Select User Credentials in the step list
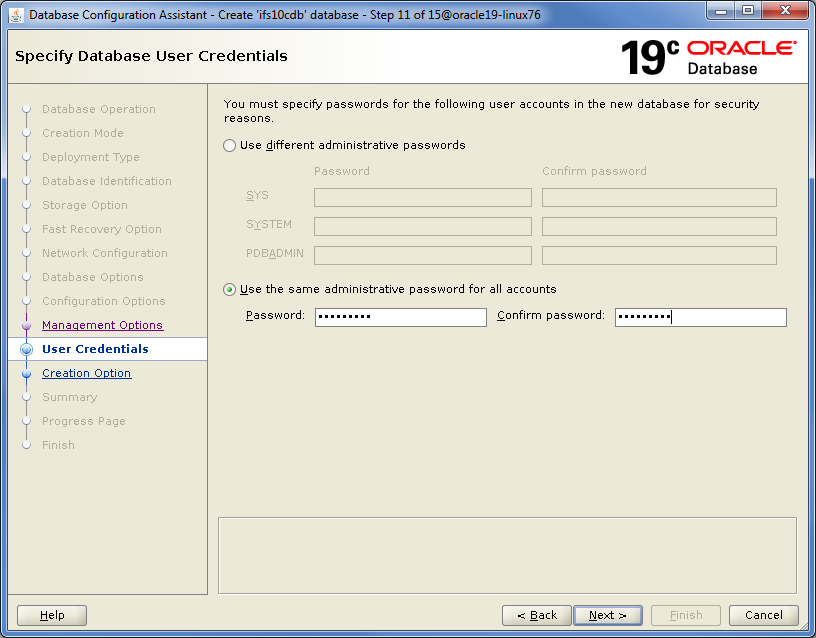 click(95, 349)
